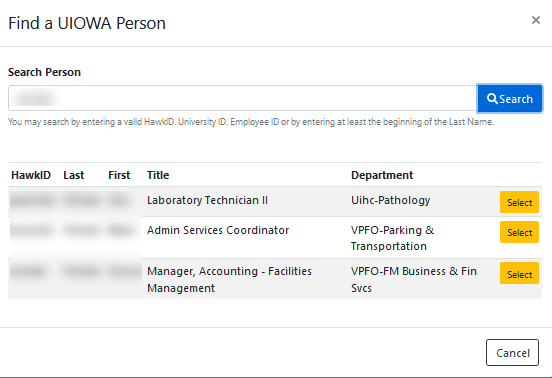Select the Manager, Accounting - Facilities Management person
552x378 pixels.
coord(519,273)
